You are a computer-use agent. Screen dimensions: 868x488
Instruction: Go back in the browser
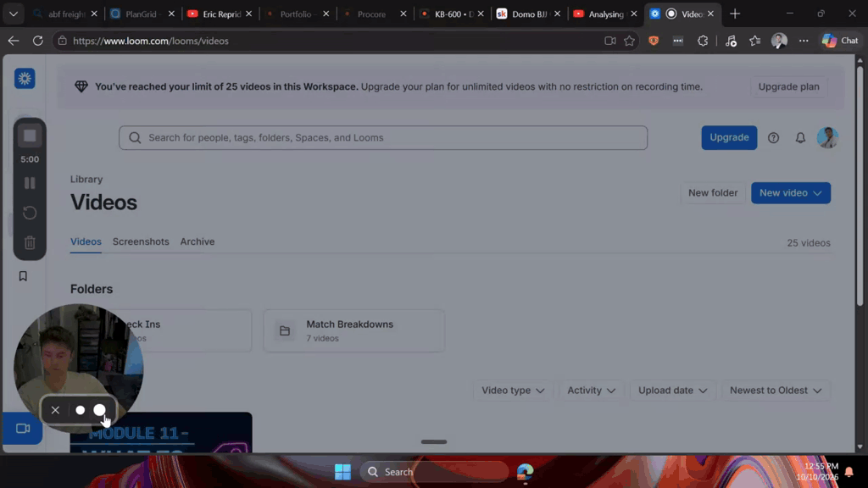pos(14,41)
